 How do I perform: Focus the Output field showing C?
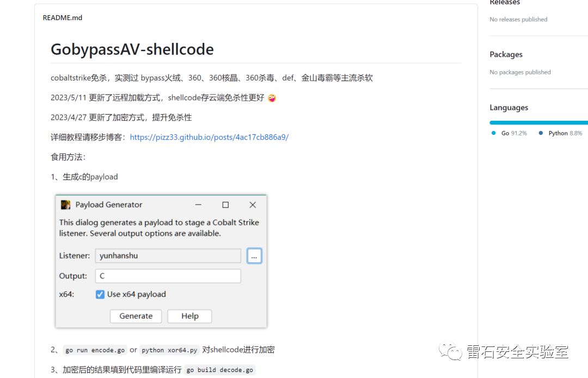[x=168, y=276]
